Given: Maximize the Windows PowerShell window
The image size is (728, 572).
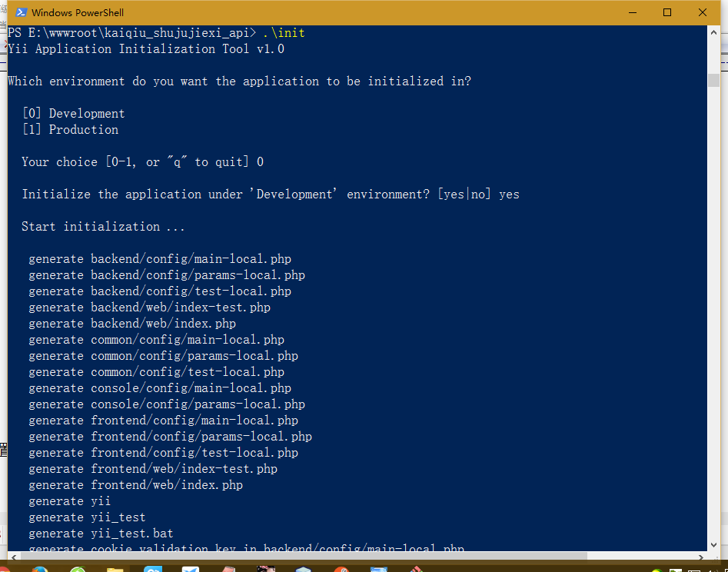Looking at the screenshot, I should pyautogui.click(x=667, y=12).
